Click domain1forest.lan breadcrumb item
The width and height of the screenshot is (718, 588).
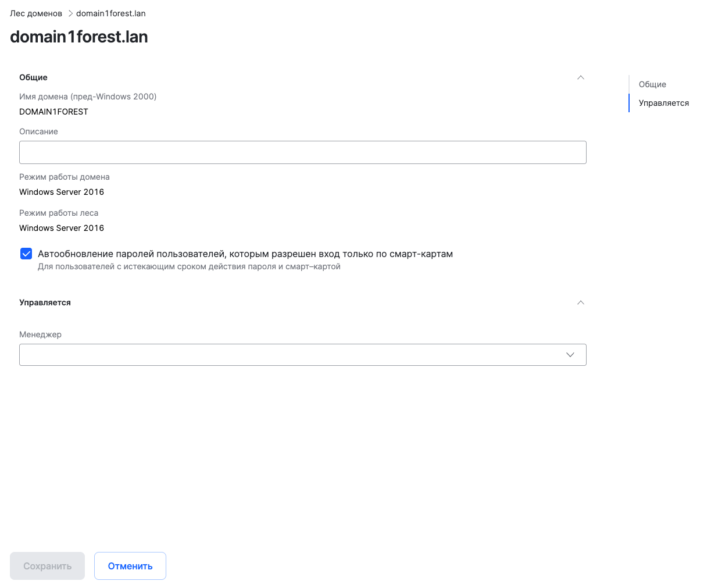110,13
